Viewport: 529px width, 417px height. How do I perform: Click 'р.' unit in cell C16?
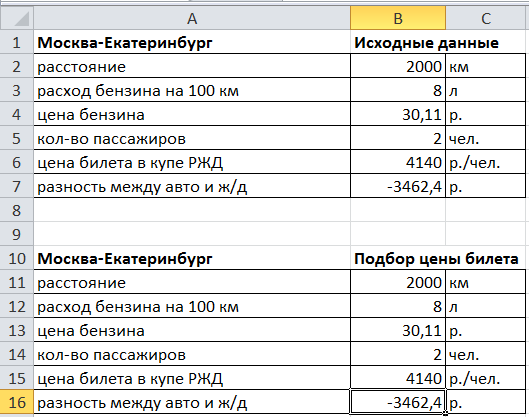(x=455, y=404)
